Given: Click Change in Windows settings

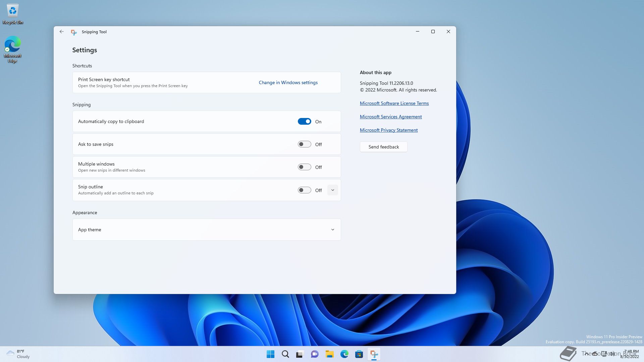Looking at the screenshot, I should pyautogui.click(x=288, y=82).
